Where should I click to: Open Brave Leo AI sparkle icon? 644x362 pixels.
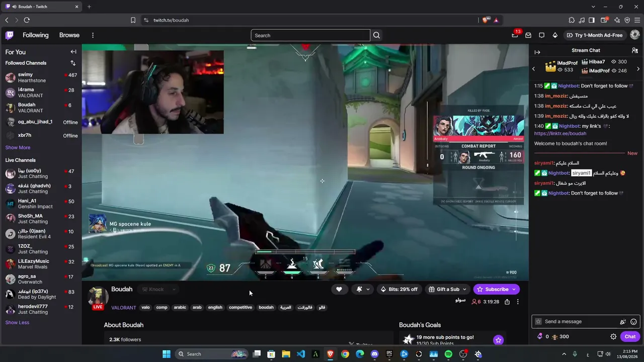pos(617,20)
